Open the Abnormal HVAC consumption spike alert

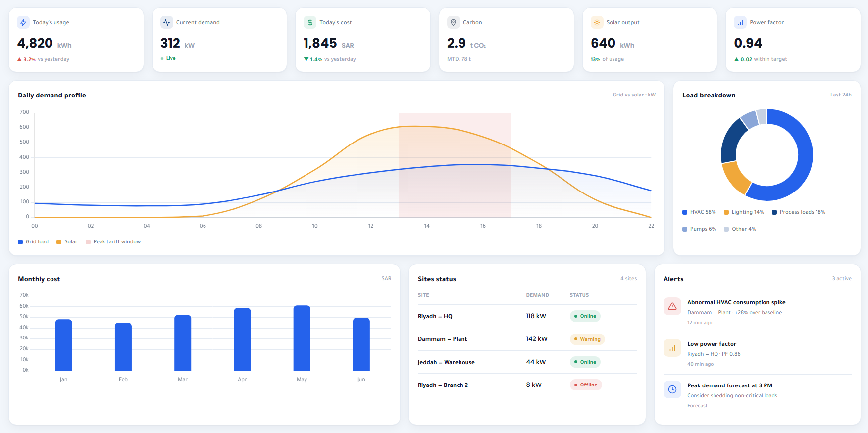coord(758,312)
